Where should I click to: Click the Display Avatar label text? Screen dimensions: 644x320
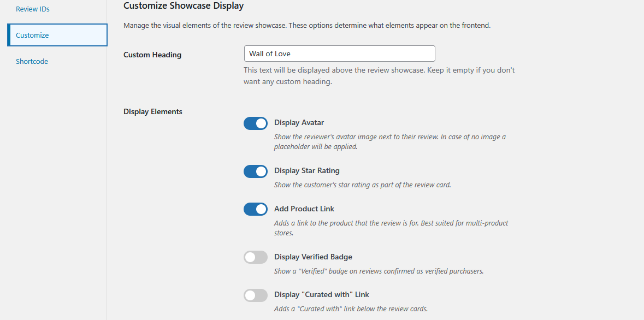pyautogui.click(x=299, y=122)
